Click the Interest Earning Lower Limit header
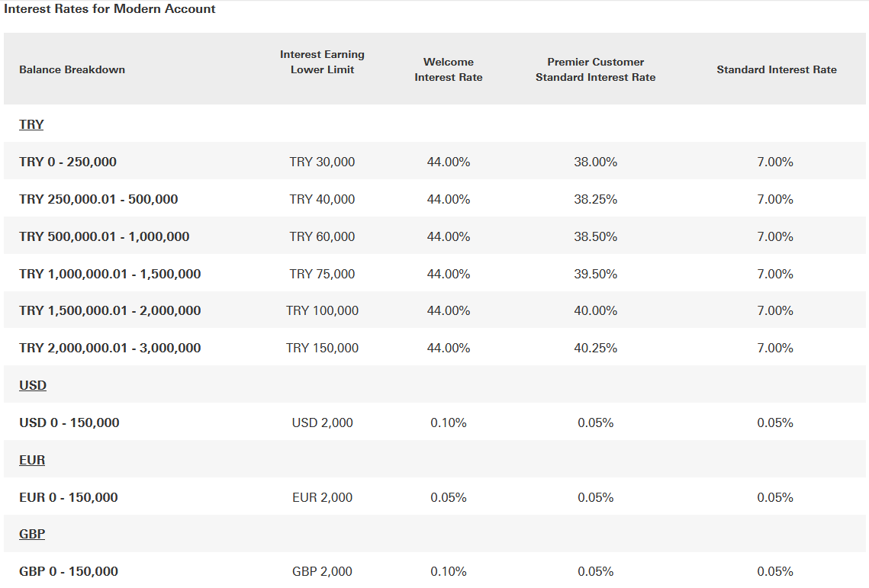Screen dimensions: 869x588 click(322, 62)
